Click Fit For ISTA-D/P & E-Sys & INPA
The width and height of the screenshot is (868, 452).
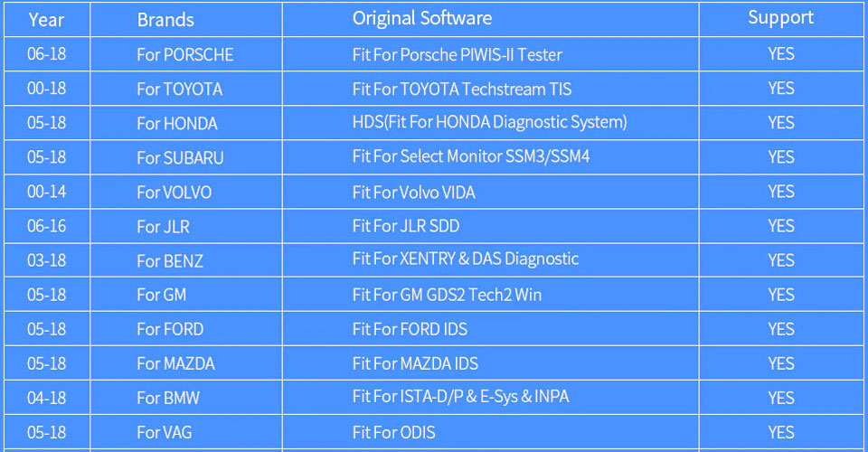(460, 397)
